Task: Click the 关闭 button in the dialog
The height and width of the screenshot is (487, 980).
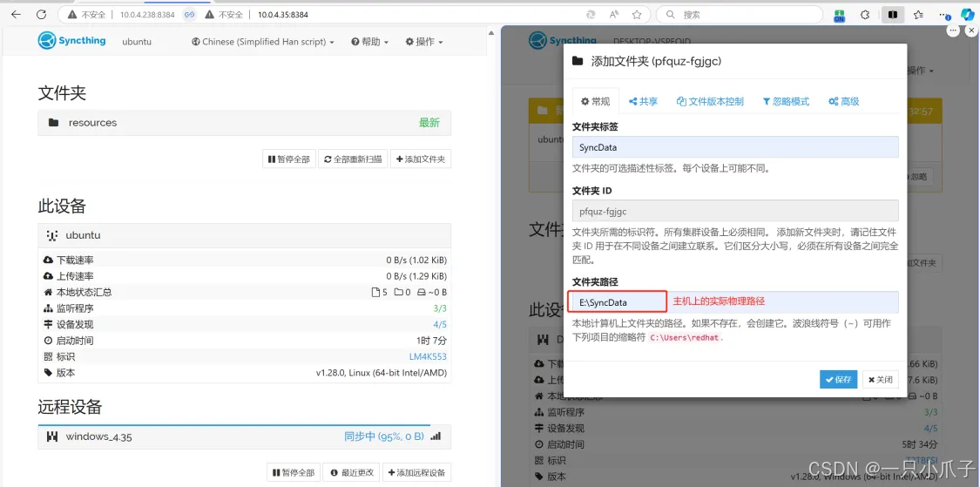Action: (x=880, y=379)
